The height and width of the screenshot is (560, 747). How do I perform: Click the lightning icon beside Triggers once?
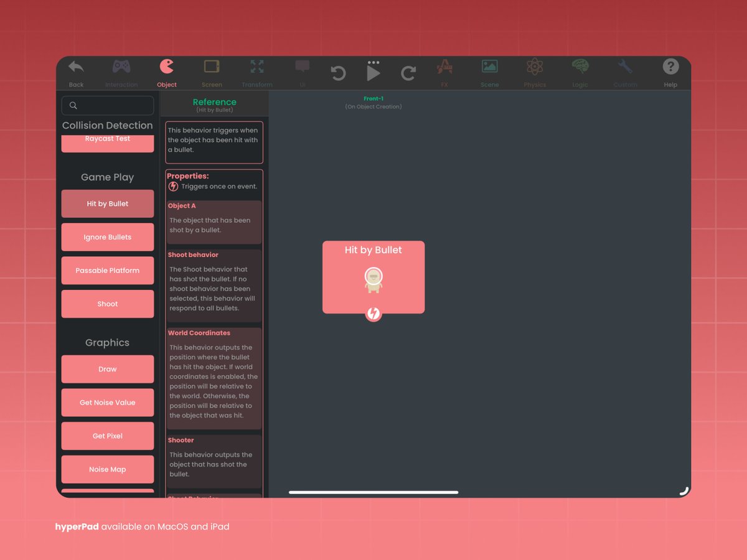tap(174, 186)
